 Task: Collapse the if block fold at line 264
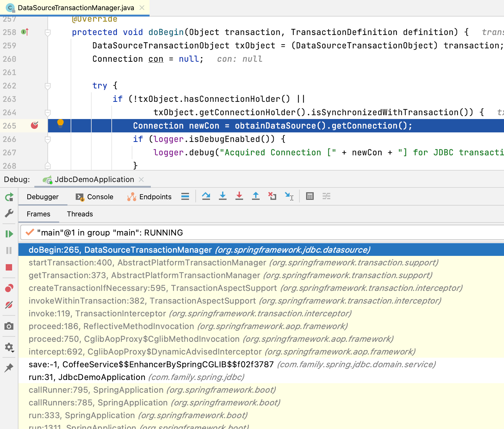pos(48,113)
